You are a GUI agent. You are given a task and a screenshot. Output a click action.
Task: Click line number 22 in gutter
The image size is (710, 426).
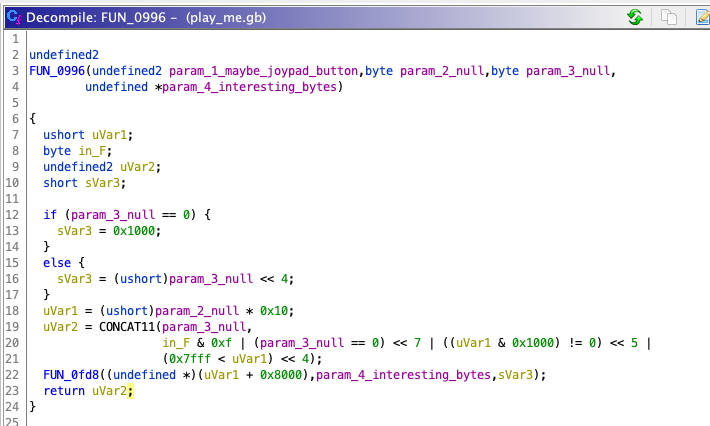pos(13,375)
